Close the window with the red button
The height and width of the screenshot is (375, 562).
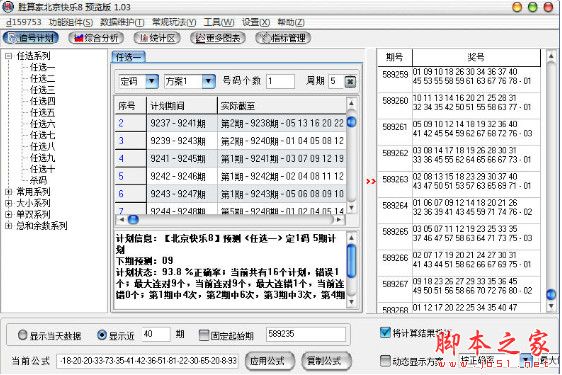[x=548, y=7]
